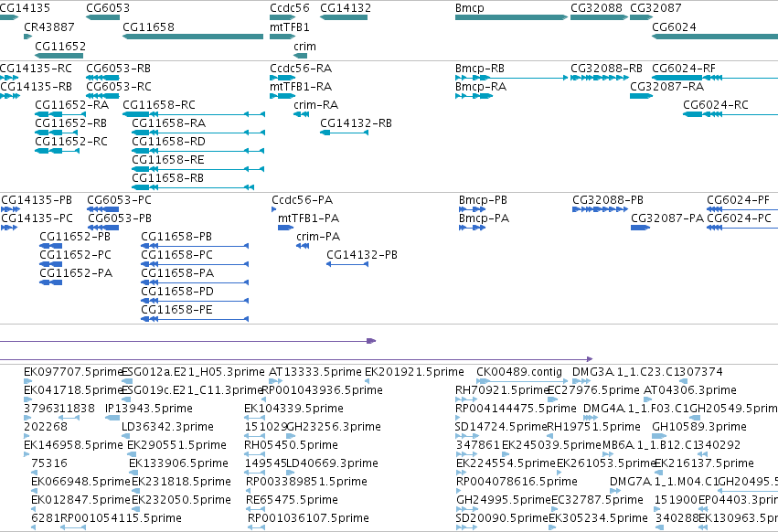Select the CG6024 gene bar
Viewport: 778px width, 532px height.
[x=715, y=37]
